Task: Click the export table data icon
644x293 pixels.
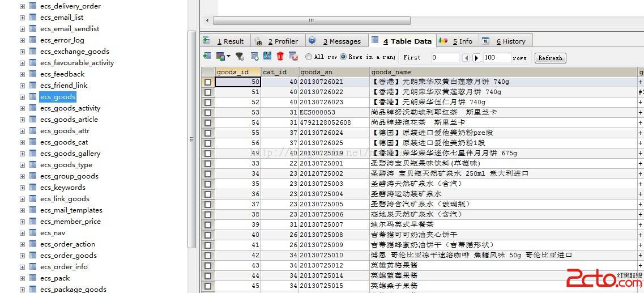Action: [207, 56]
